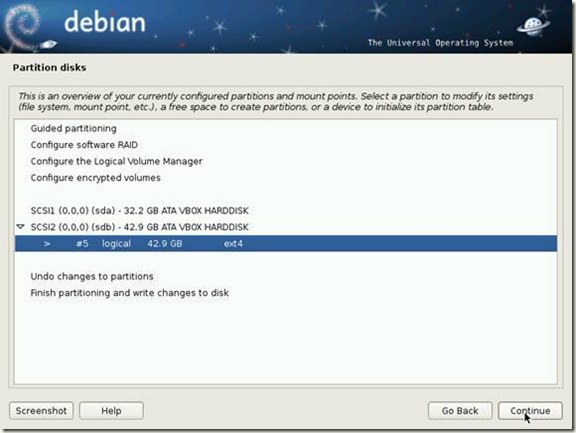The height and width of the screenshot is (433, 576).
Task: Click the ext4 filesystem label
Action: point(233,244)
